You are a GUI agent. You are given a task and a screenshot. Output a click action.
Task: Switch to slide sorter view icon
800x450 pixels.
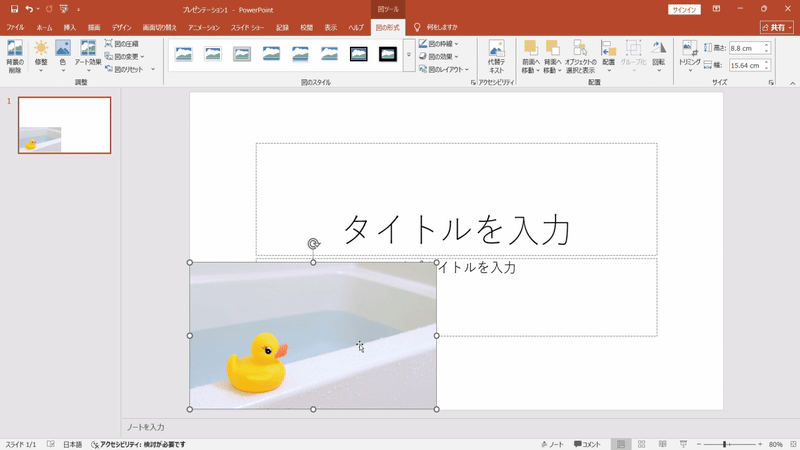641,444
